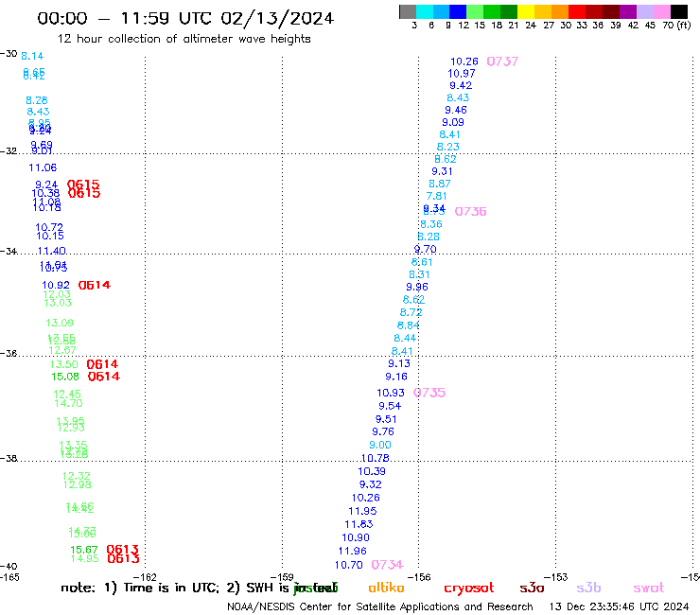The width and height of the screenshot is (700, 615).
Task: Click the pink 70 ft color scale swatch
Action: point(661,11)
